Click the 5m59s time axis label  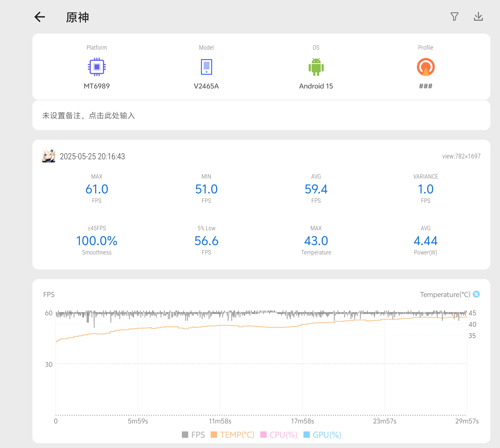point(138,421)
